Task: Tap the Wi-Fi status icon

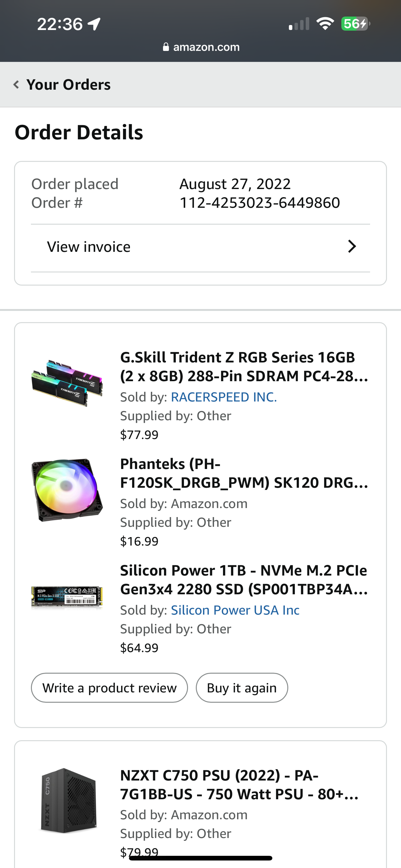Action: coord(325,23)
